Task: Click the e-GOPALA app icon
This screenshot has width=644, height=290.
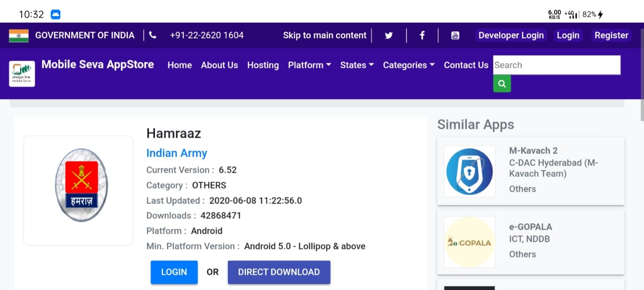Action: point(469,242)
